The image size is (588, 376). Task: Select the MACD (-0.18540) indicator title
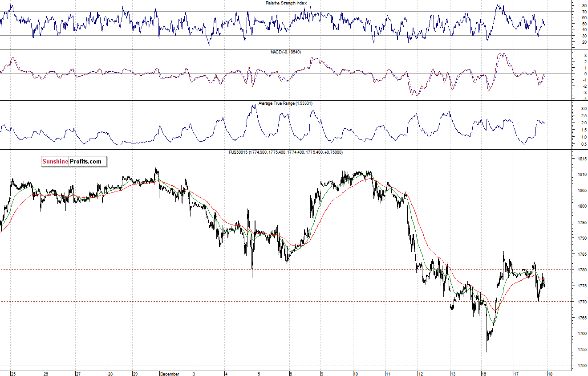tap(286, 52)
